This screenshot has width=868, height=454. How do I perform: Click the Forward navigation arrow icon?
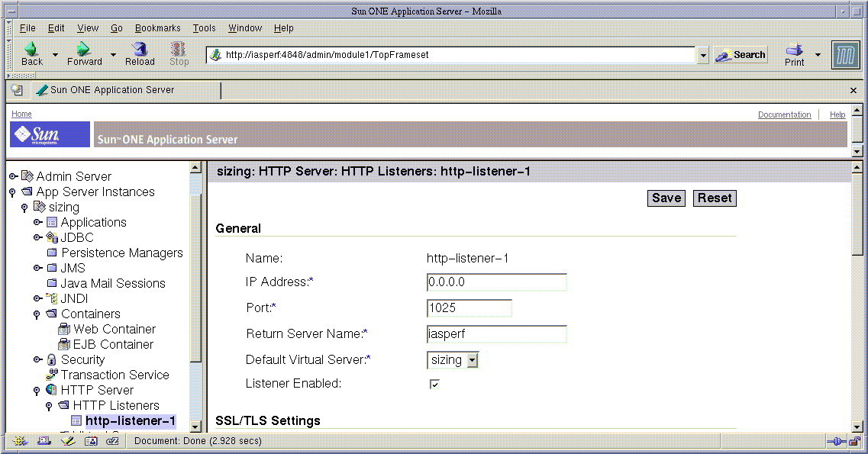[x=83, y=49]
